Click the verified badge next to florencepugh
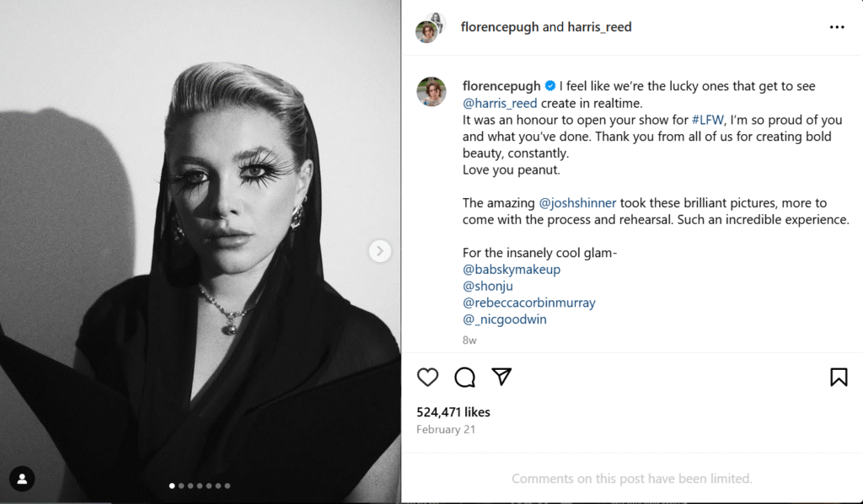Image resolution: width=863 pixels, height=504 pixels. (551, 85)
